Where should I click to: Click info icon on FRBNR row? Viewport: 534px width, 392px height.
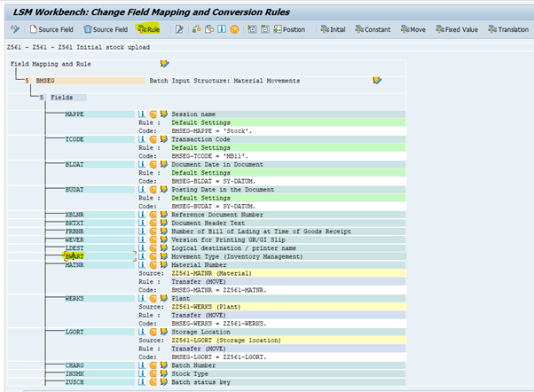tap(142, 231)
